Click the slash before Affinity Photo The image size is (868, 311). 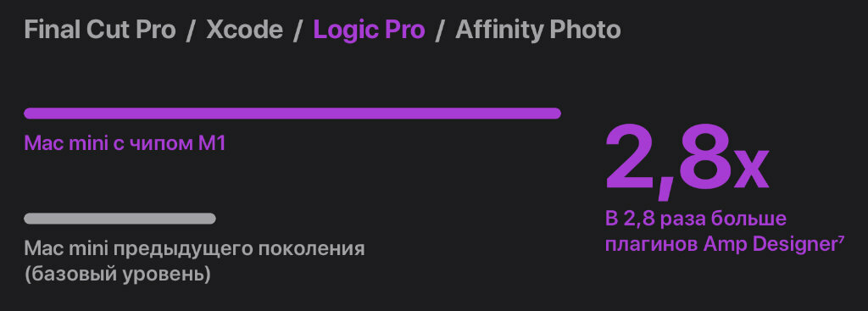pyautogui.click(x=440, y=31)
